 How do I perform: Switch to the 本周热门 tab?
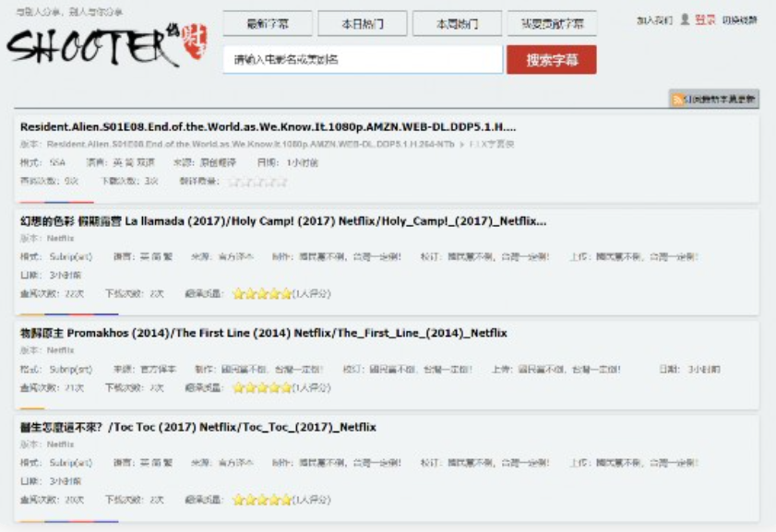457,24
